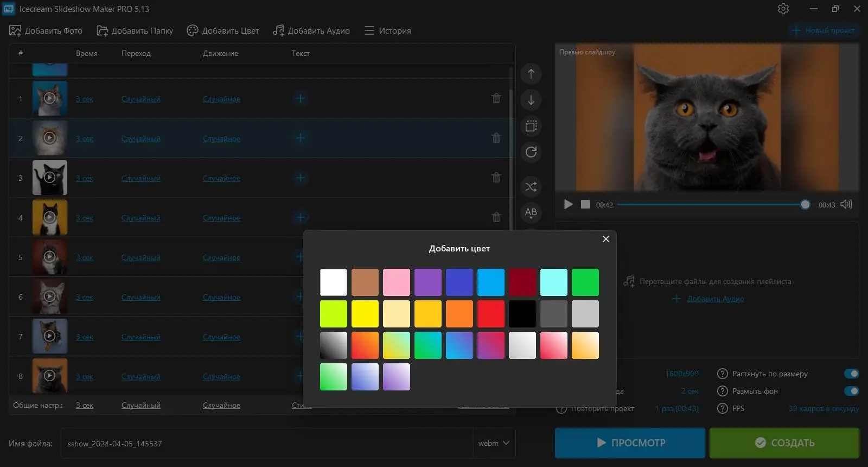Click Добавить Аудио link in playlist area

(x=715, y=299)
